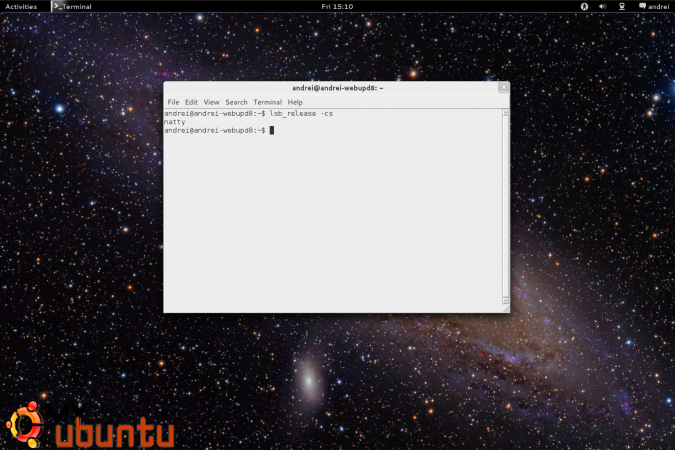Screen dimensions: 675x450
Task: Open the volume speaker icon
Action: (x=603, y=6)
